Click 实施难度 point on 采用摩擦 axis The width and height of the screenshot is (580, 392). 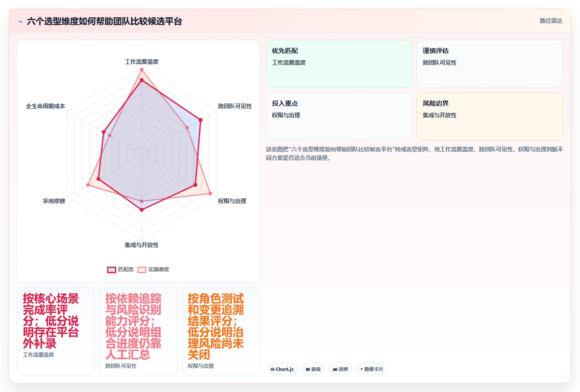(88, 185)
